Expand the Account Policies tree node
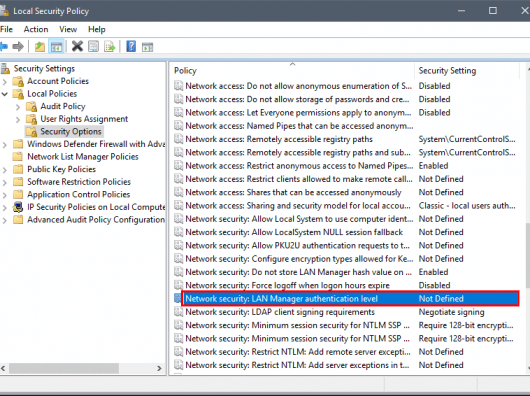 5,81
